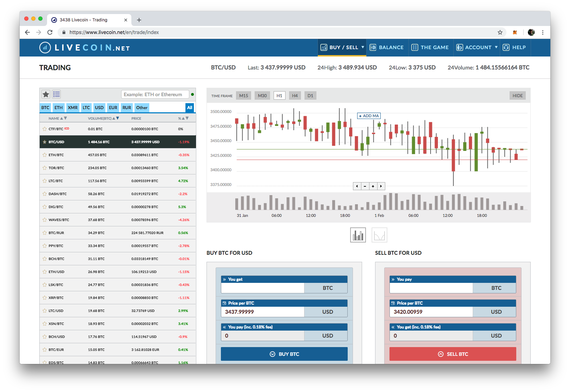
Task: Open a new browser tab
Action: click(x=139, y=20)
